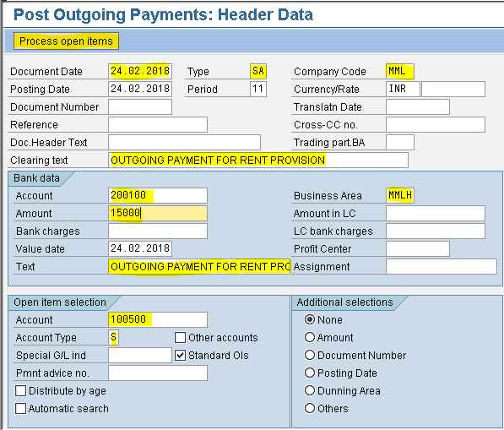Screen dimensions: 504x430
Task: Click the Bank data Account field 200100
Action: 158,195
